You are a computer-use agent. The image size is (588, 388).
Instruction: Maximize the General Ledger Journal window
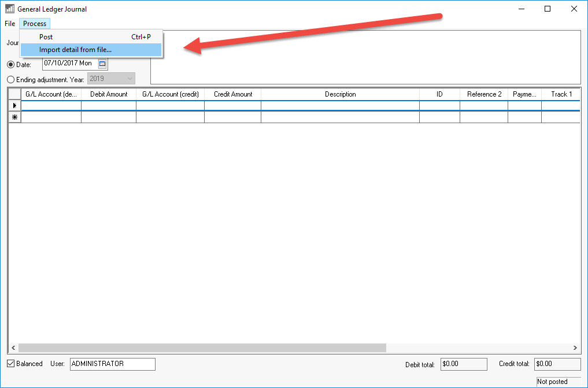point(548,9)
